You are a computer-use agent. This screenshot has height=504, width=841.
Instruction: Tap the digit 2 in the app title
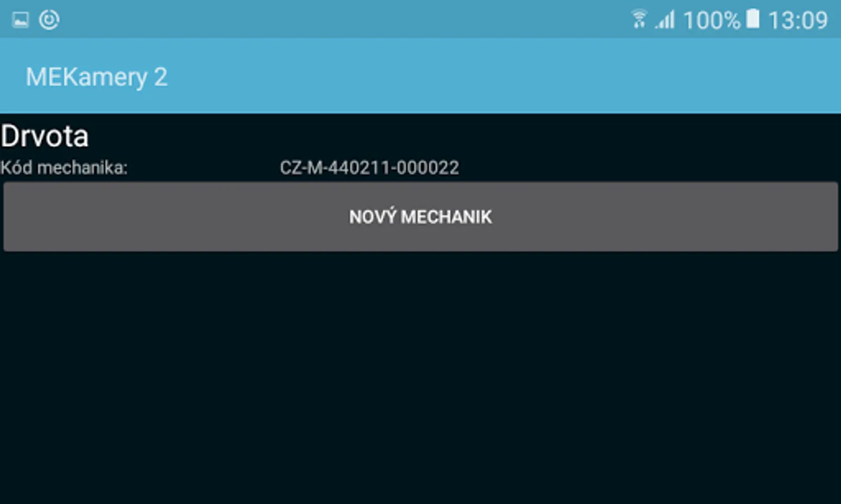161,77
